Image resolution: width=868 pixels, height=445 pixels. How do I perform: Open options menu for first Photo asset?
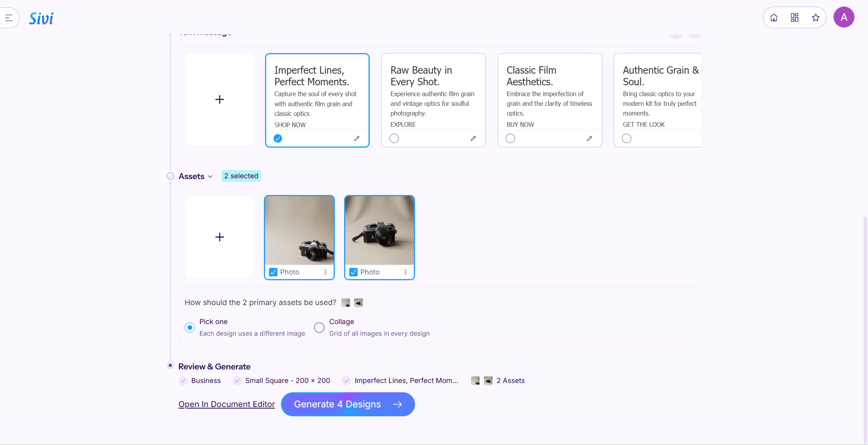(325, 272)
